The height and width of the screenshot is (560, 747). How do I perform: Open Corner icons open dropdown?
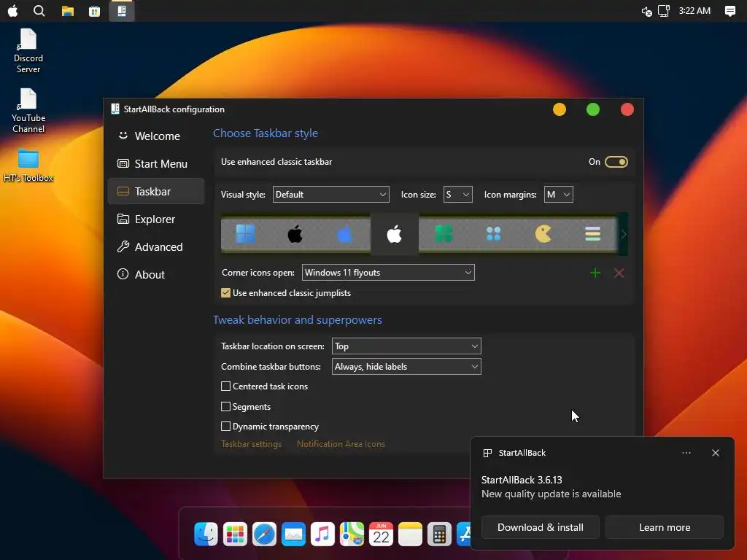(x=388, y=273)
